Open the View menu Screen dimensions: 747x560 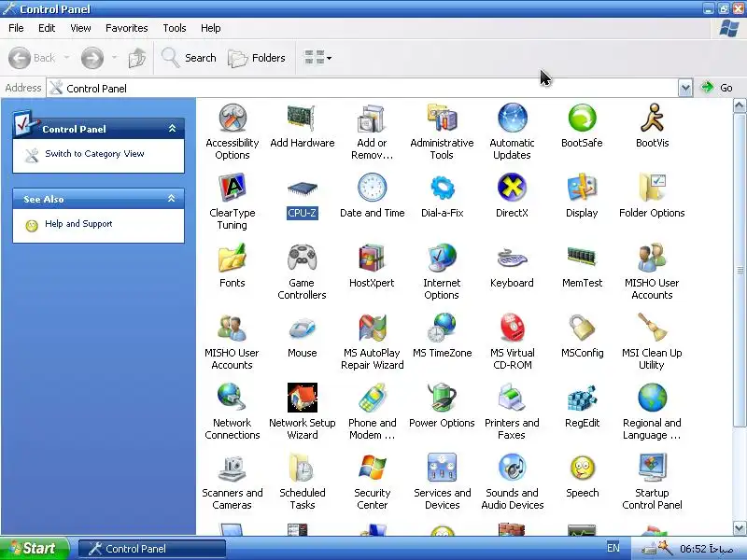click(x=80, y=28)
